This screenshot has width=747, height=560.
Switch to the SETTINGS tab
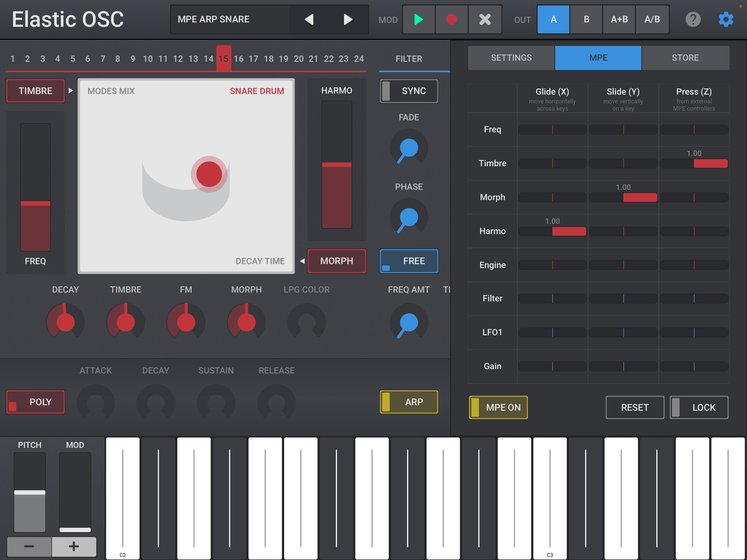(511, 58)
